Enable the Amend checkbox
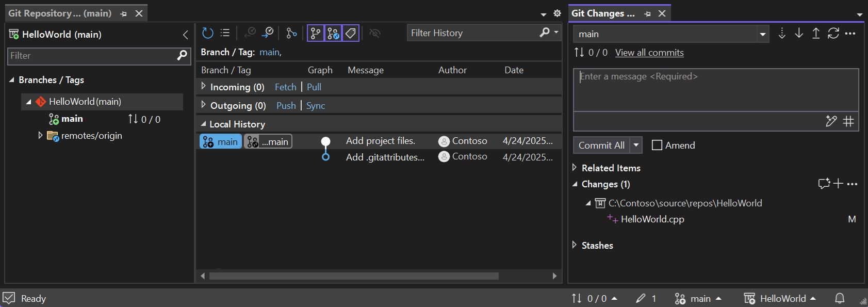868x307 pixels. pos(657,146)
